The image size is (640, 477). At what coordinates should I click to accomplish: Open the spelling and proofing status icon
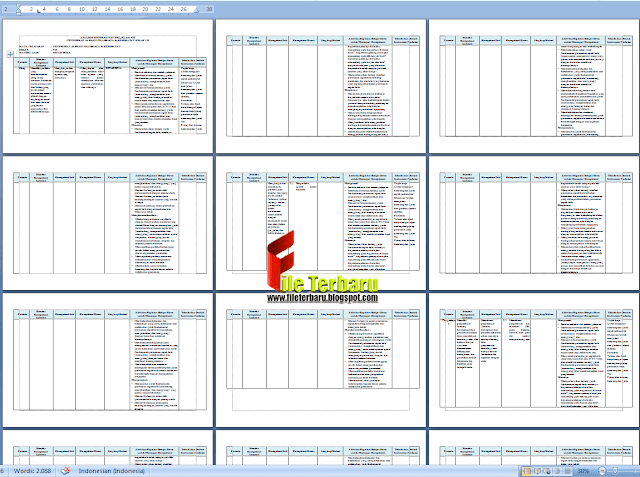coord(65,471)
